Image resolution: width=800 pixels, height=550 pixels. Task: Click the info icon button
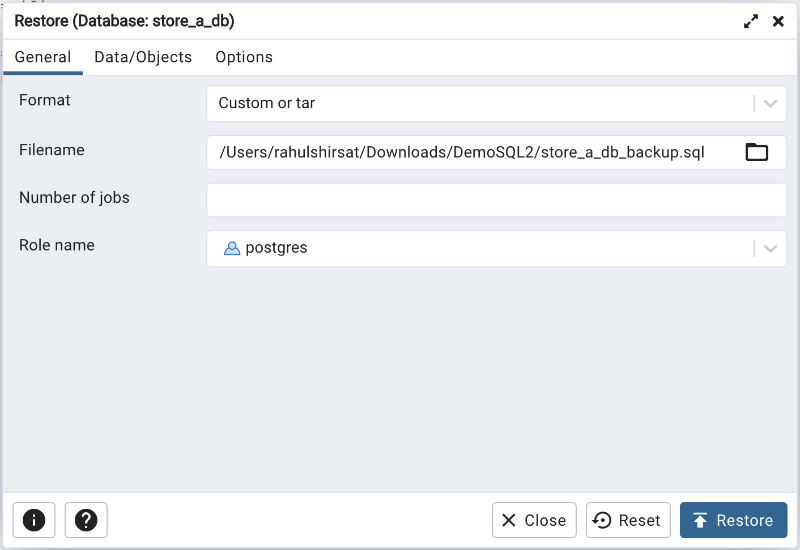tap(34, 520)
